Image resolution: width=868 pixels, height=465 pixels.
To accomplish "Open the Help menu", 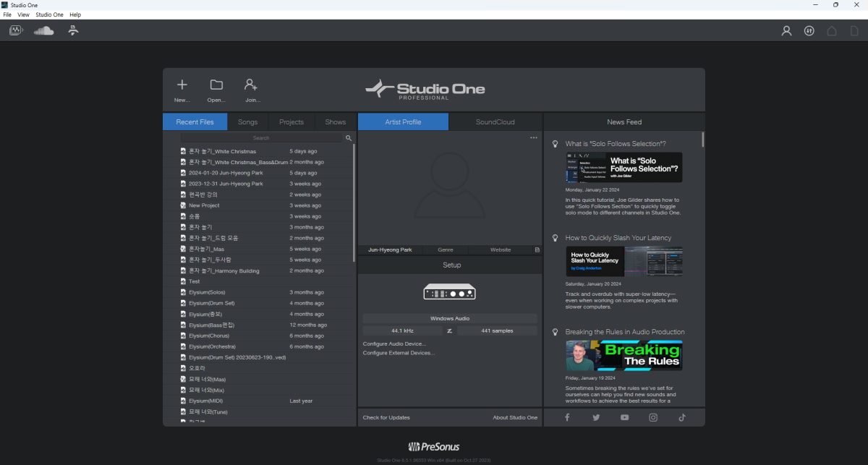I will coord(75,14).
